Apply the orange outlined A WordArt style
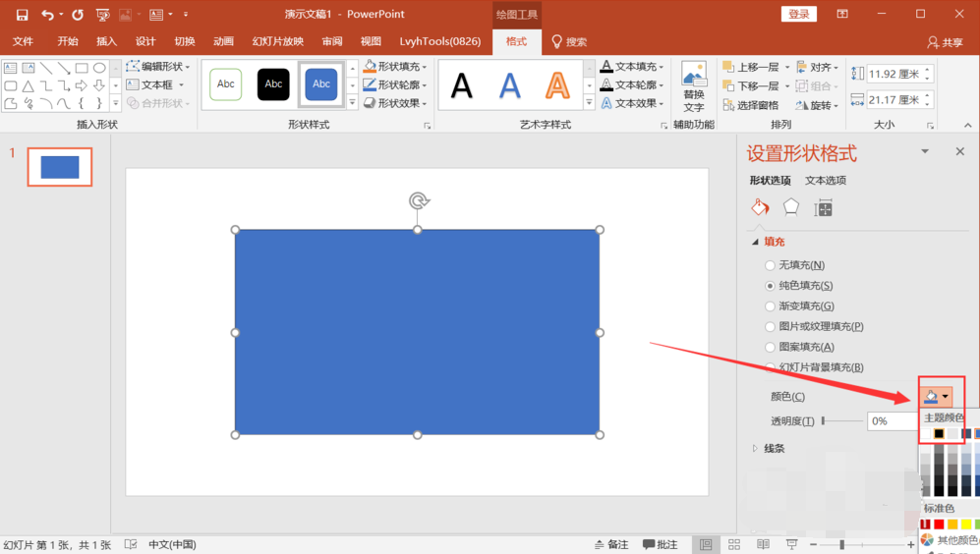Viewport: 980px width, 554px height. (x=557, y=86)
